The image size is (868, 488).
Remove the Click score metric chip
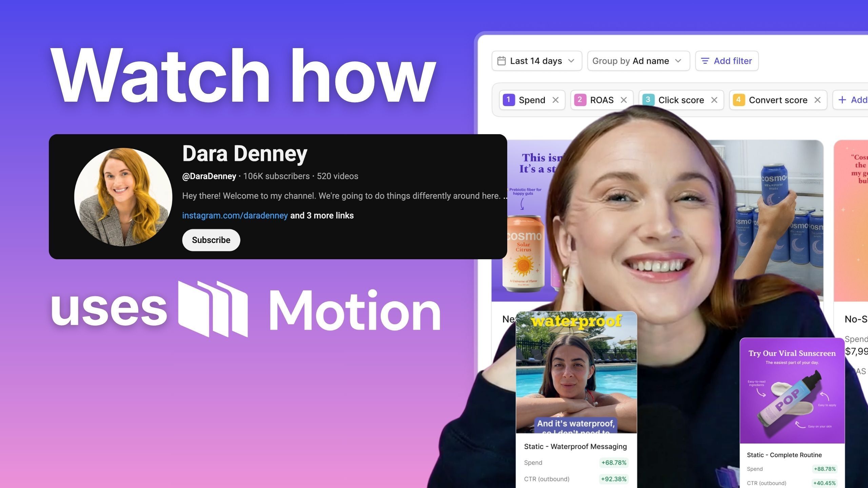714,100
